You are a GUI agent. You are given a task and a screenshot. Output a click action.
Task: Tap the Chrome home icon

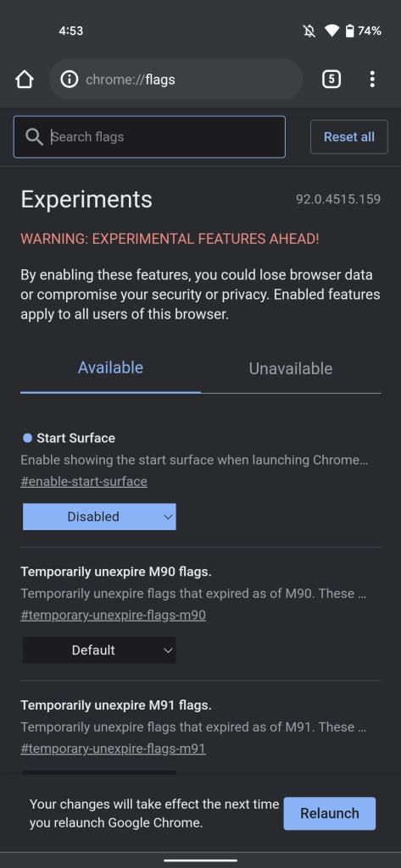point(25,80)
